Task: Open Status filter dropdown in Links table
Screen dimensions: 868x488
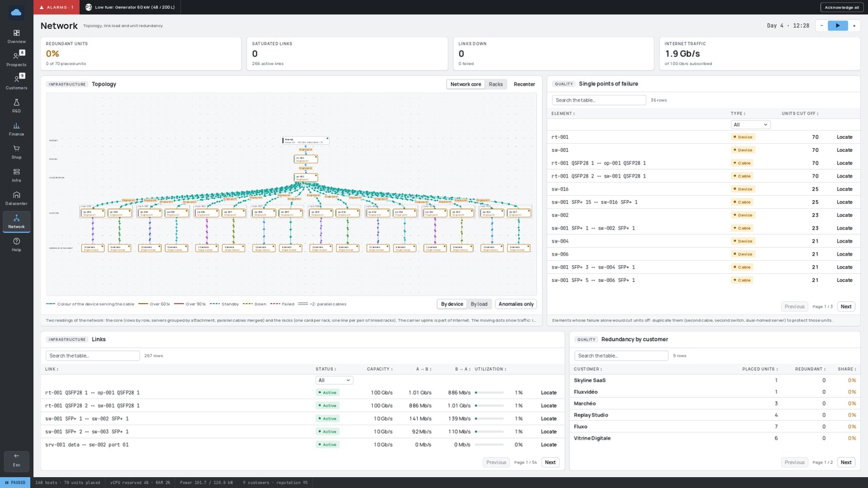Action: tap(334, 380)
